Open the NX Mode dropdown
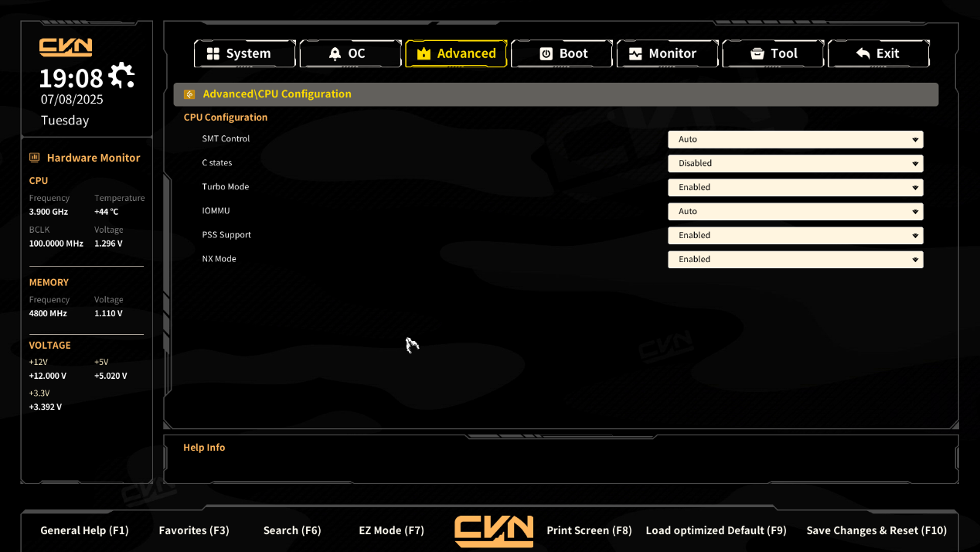This screenshot has height=552, width=980. [795, 260]
